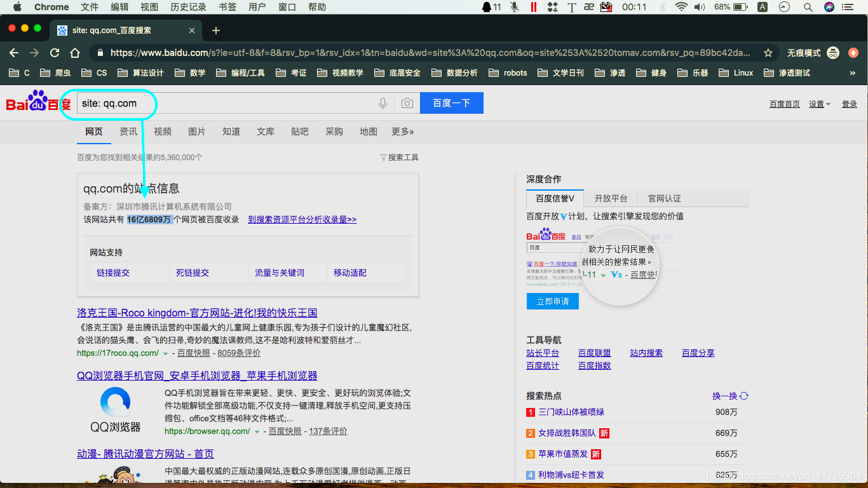Click the Wi-Fi status icon
The image size is (868, 488).
pos(681,7)
